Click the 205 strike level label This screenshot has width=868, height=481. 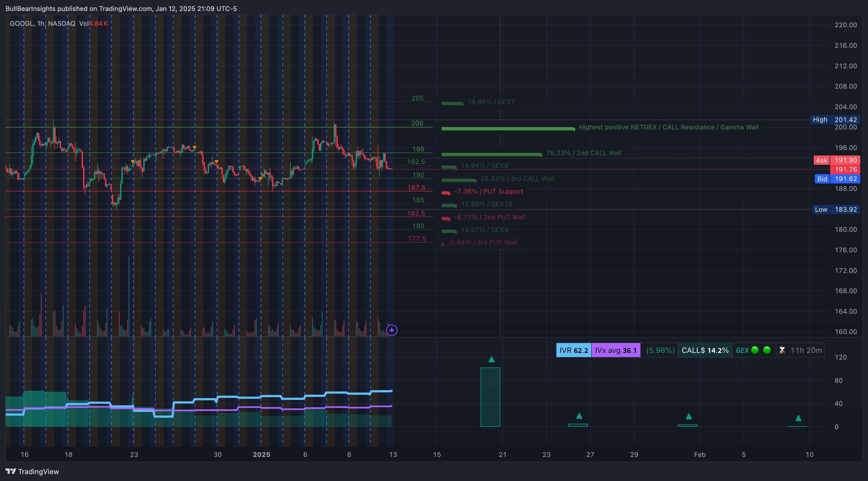click(418, 98)
